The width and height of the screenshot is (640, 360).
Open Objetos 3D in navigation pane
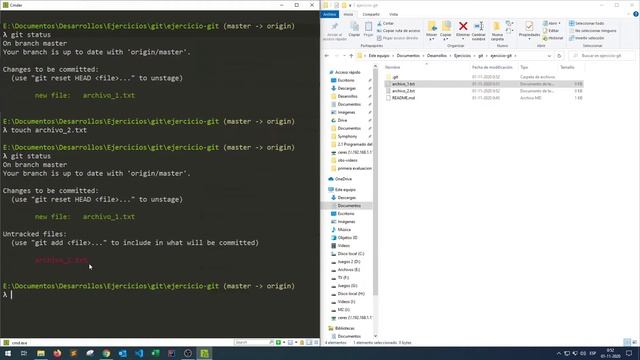click(347, 238)
